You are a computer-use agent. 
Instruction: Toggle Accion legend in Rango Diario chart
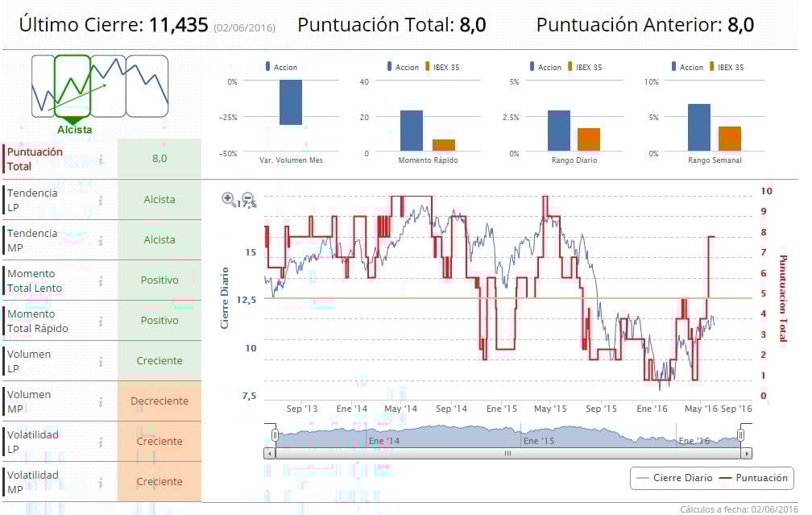545,67
